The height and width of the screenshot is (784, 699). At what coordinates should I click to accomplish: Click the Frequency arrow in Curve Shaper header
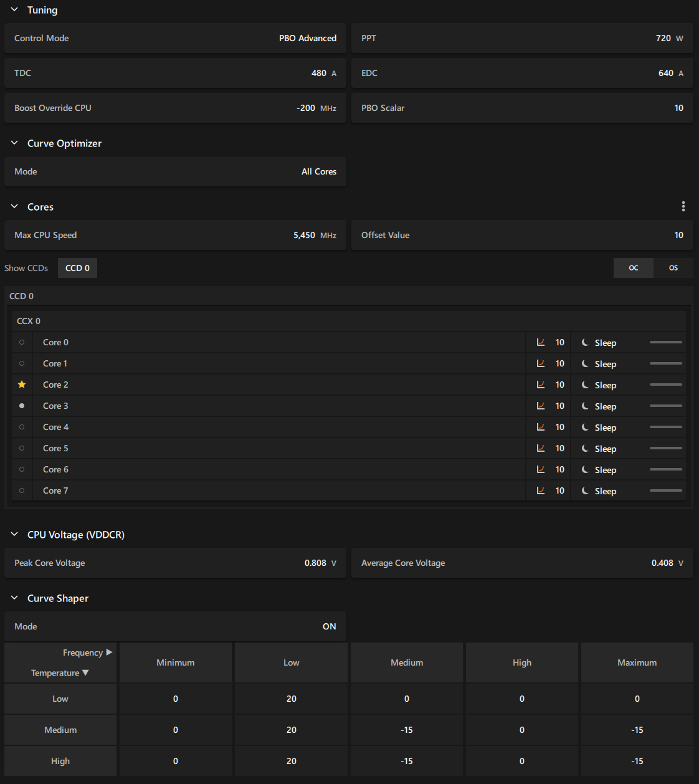[x=109, y=653]
